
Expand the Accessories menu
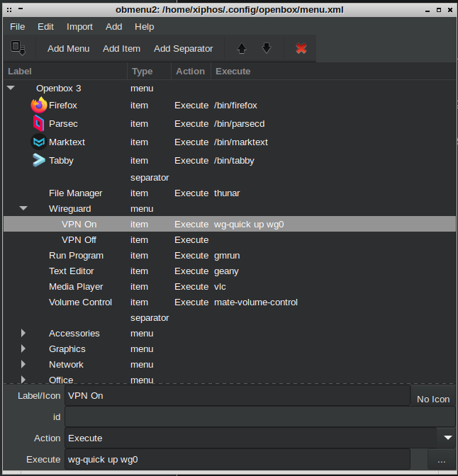tap(23, 333)
